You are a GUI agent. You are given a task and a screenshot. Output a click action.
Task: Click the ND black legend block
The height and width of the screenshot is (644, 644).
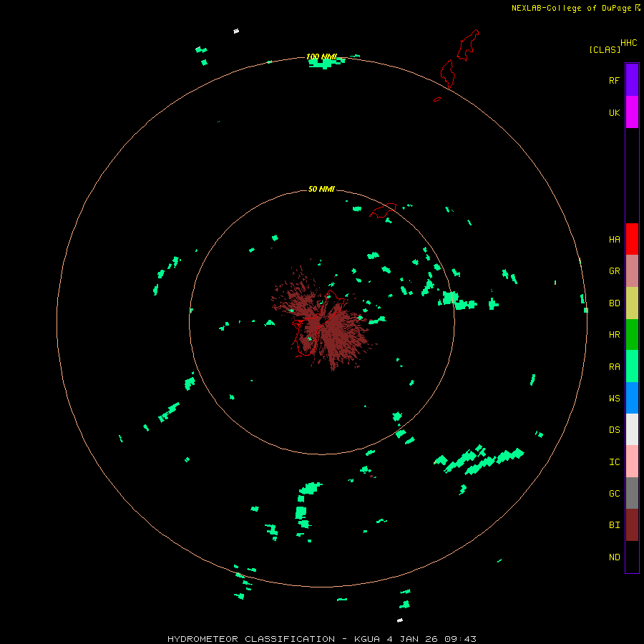[632, 557]
